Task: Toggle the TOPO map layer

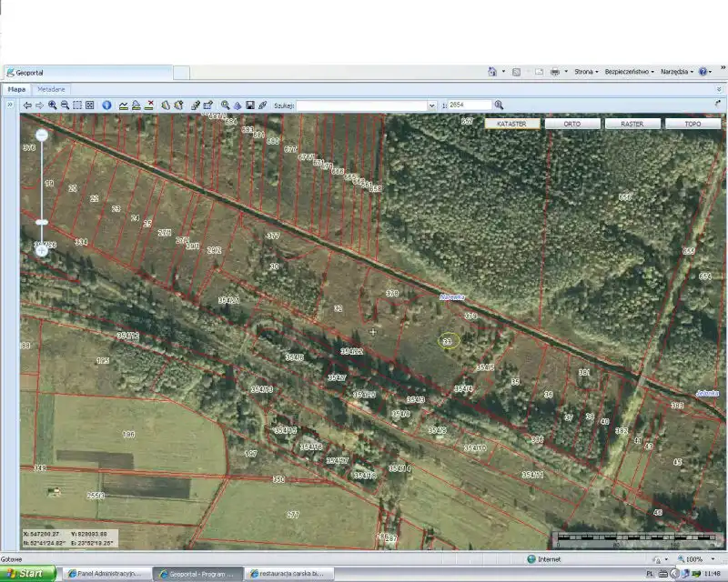Action: [x=693, y=124]
